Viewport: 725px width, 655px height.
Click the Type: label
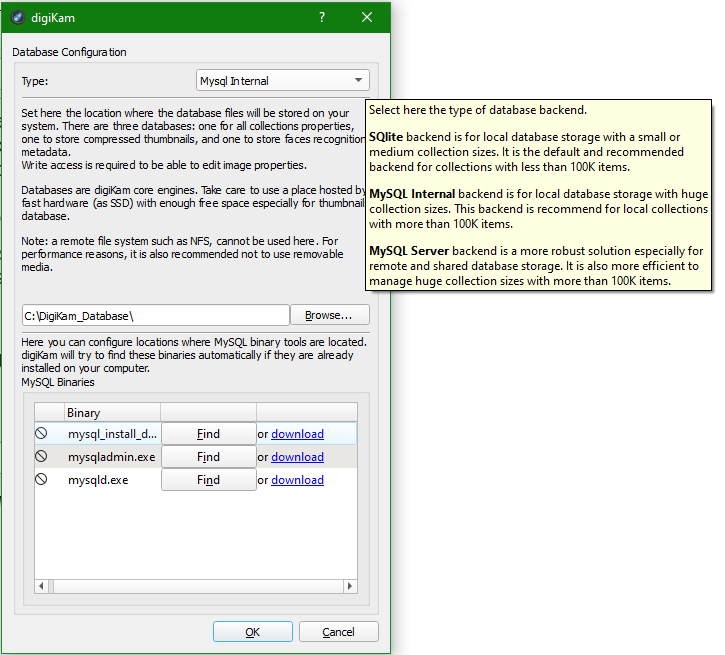point(35,81)
